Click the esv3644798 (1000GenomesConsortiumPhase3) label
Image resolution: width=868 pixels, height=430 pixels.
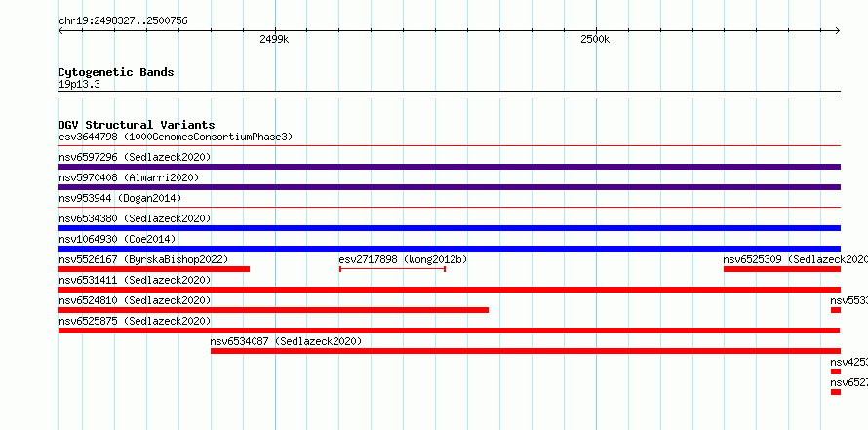176,137
